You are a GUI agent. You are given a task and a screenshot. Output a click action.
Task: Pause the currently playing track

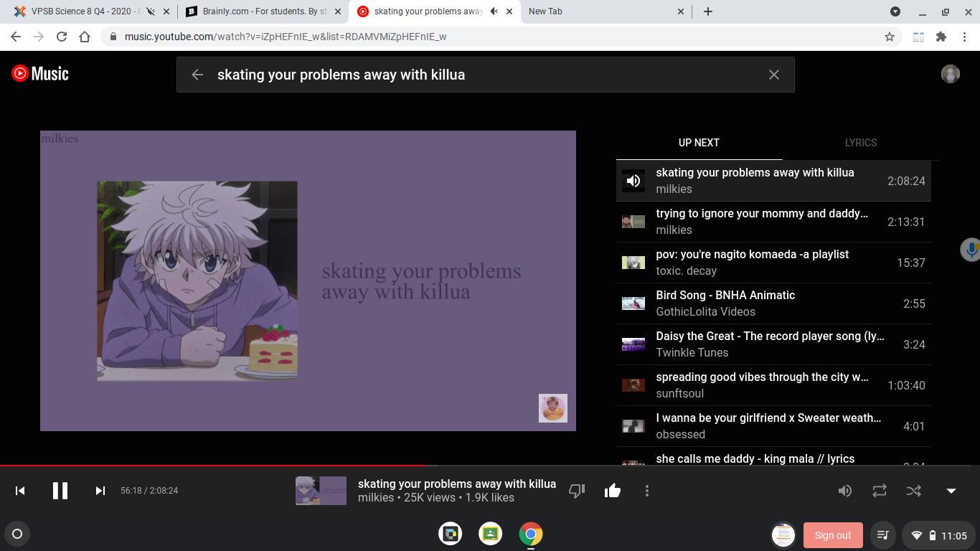[x=60, y=491]
